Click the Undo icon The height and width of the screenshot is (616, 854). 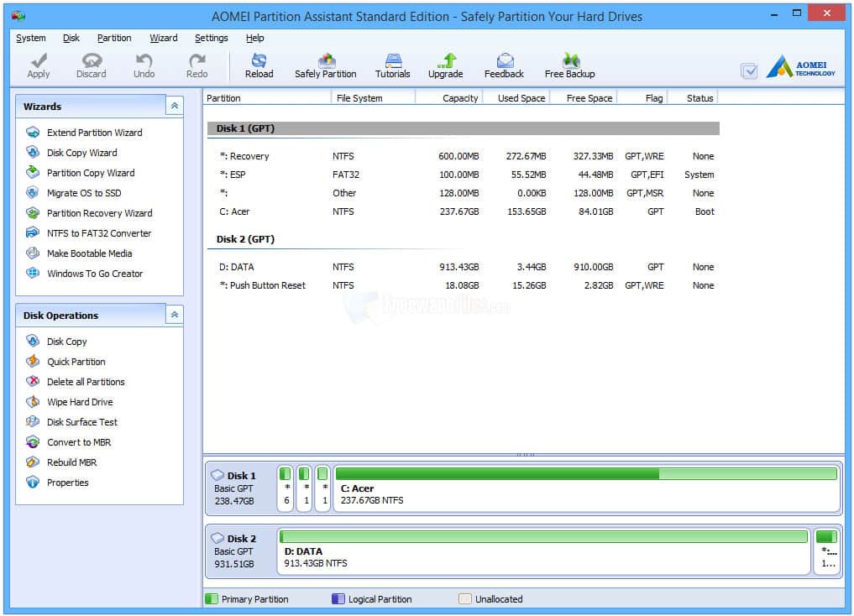(x=143, y=65)
